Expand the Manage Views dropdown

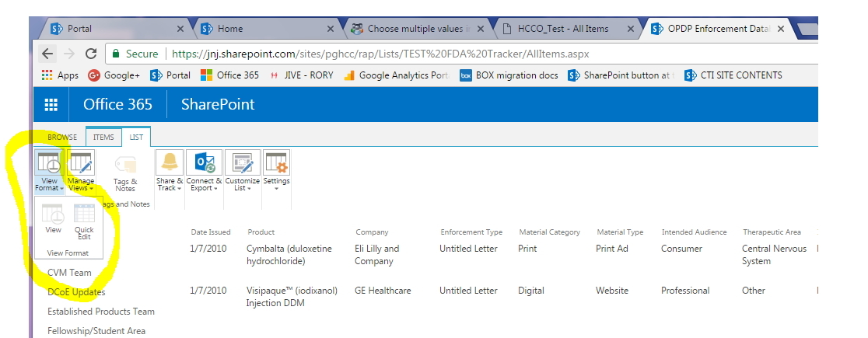tap(80, 184)
